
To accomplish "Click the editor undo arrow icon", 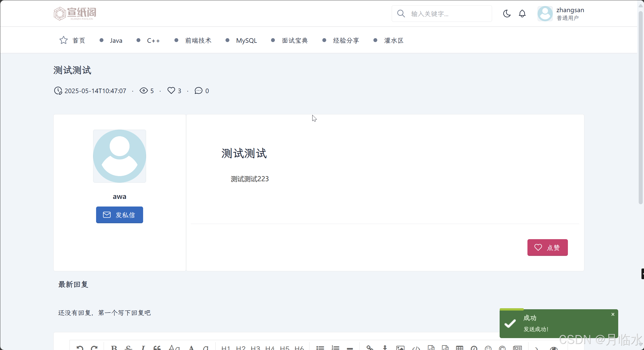I will 80,348.
